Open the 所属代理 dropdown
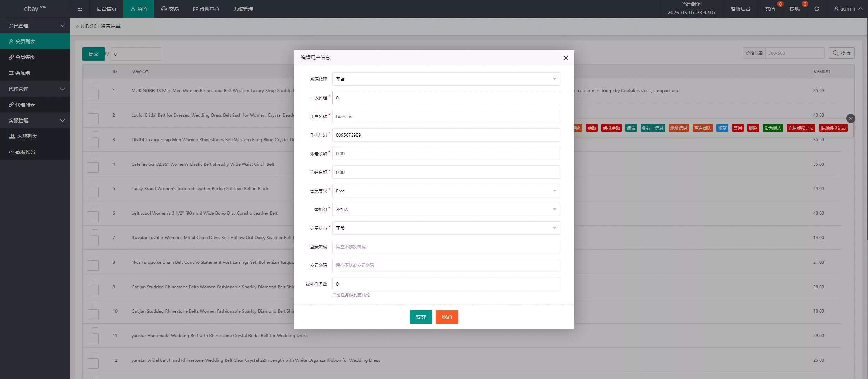The image size is (868, 379). (x=446, y=79)
